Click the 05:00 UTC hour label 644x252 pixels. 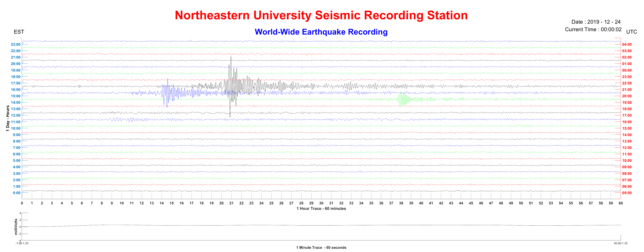tap(627, 193)
